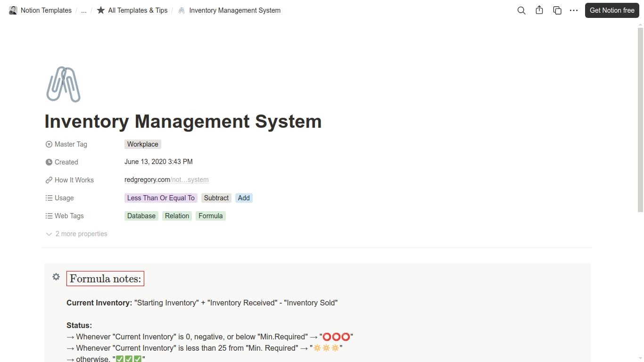Expand the collapsed breadcrumb ellipsis
The image size is (644, 362).
pos(84,10)
